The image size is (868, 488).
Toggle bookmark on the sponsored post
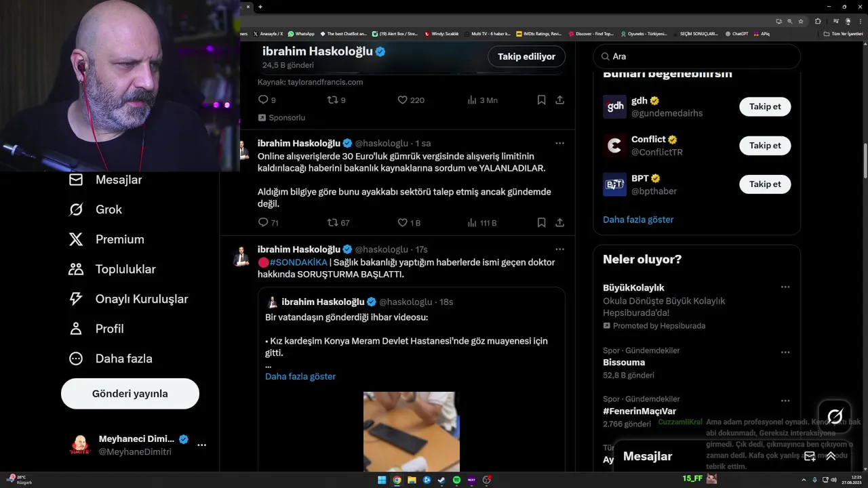pyautogui.click(x=541, y=100)
